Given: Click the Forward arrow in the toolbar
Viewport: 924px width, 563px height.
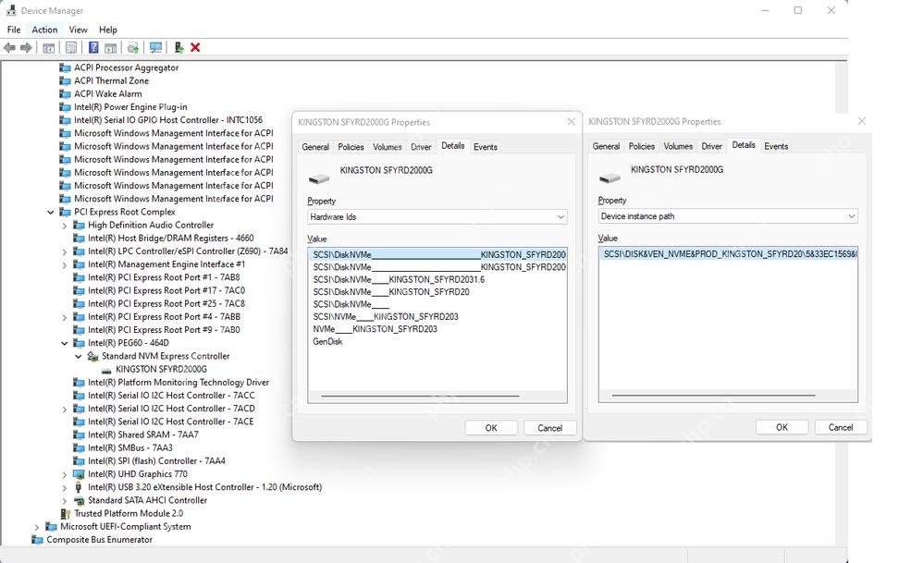Looking at the screenshot, I should point(26,48).
